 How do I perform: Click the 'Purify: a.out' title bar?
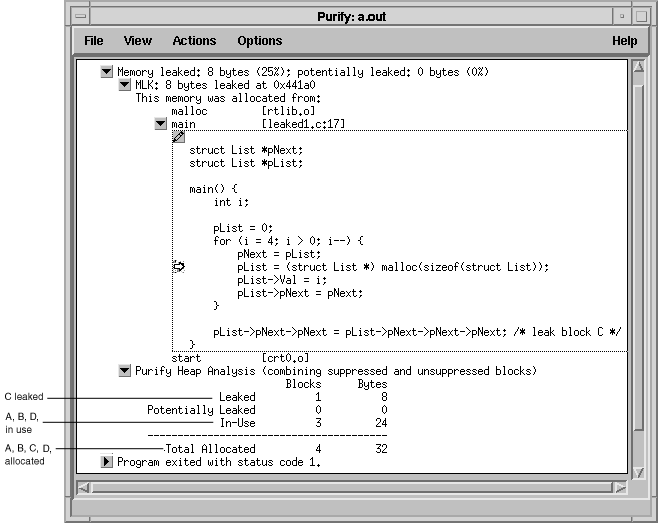click(x=351, y=16)
